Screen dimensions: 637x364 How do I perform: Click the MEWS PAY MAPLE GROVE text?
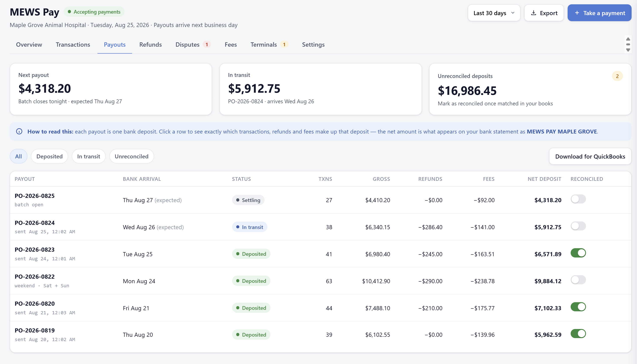point(562,132)
